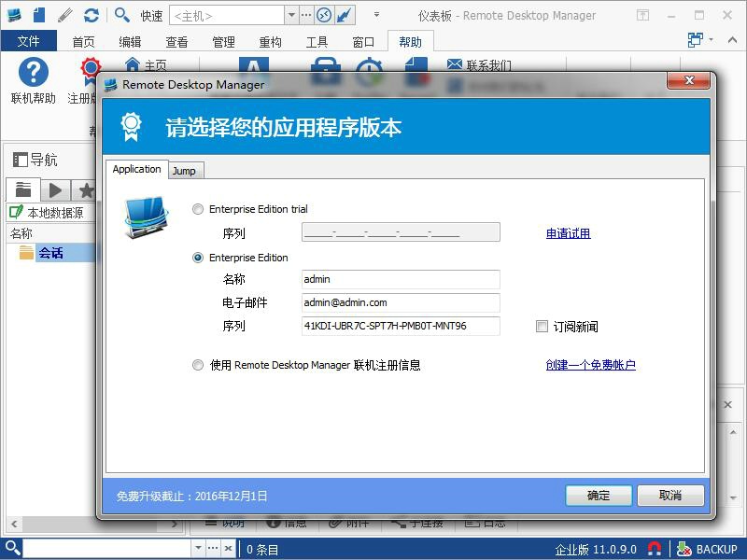747x560 pixels.
Task: Open the status bar search dropdown arrow
Action: click(x=198, y=548)
